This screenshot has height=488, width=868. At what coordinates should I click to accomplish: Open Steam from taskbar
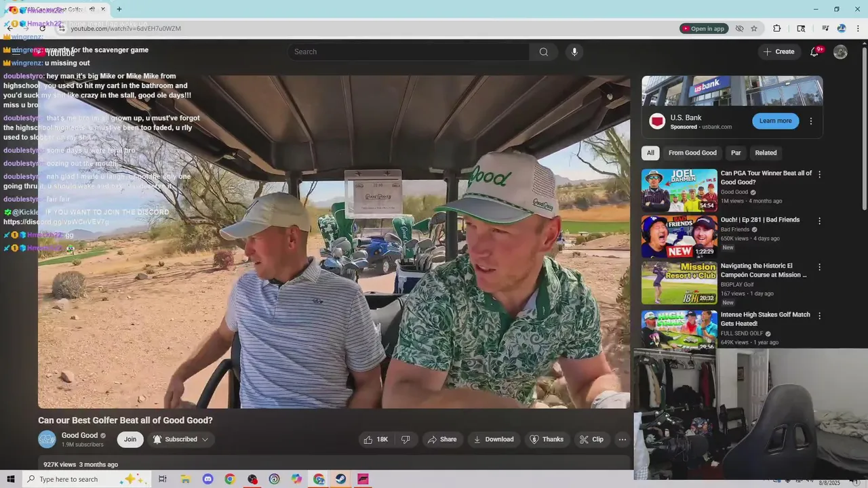tap(341, 479)
